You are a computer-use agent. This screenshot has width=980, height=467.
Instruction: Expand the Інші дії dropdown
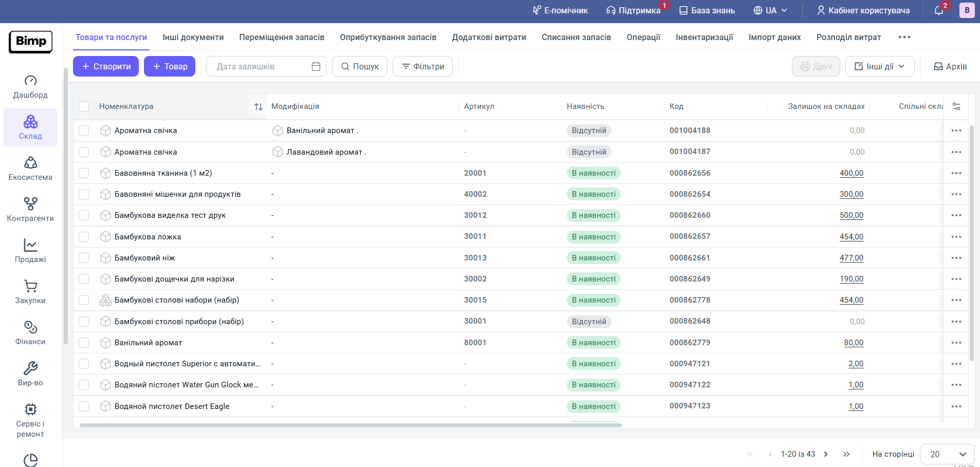tap(880, 66)
